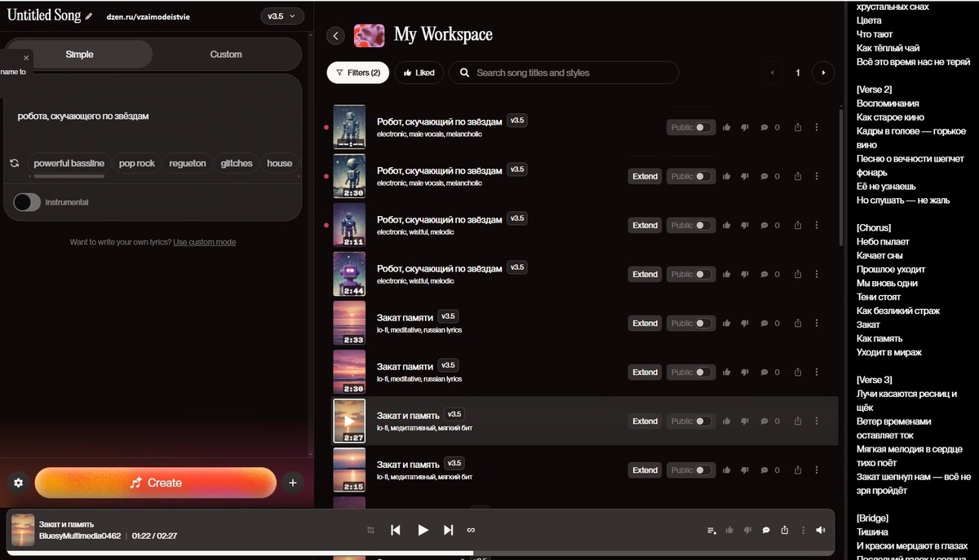Select the regueton style tag
Screen dimensions: 979x560
(x=188, y=163)
